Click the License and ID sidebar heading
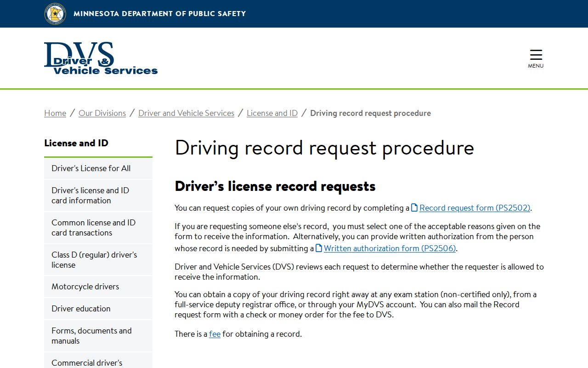This screenshot has height=368, width=588. (x=76, y=143)
